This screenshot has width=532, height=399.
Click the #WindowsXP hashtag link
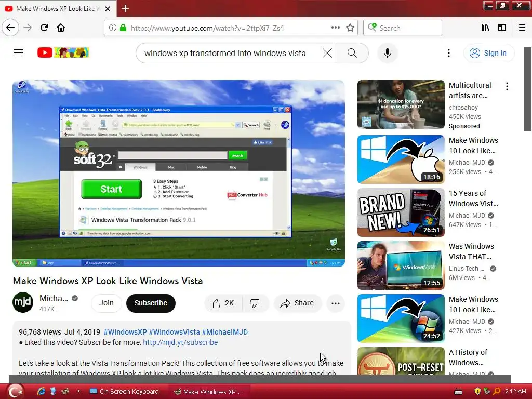point(125,332)
